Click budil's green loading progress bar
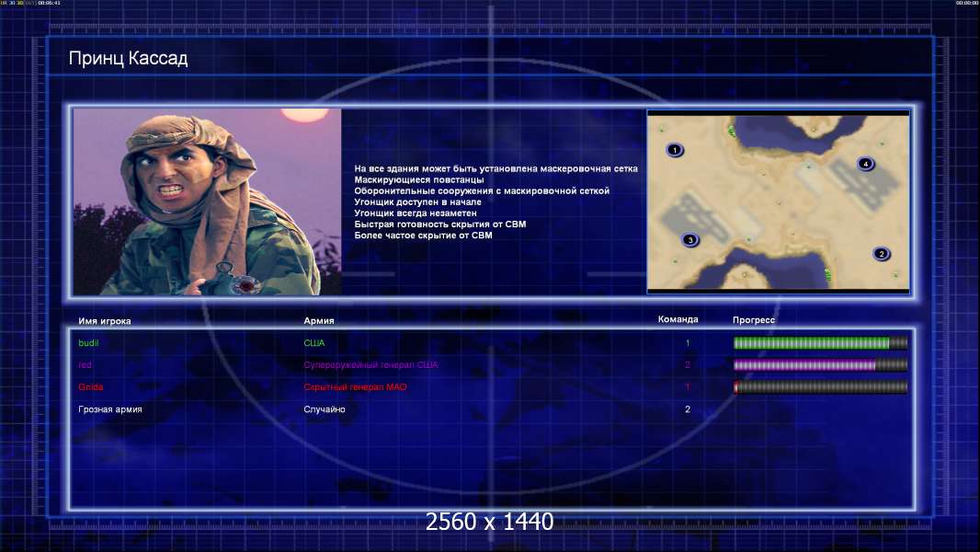The image size is (980, 552). [x=820, y=342]
